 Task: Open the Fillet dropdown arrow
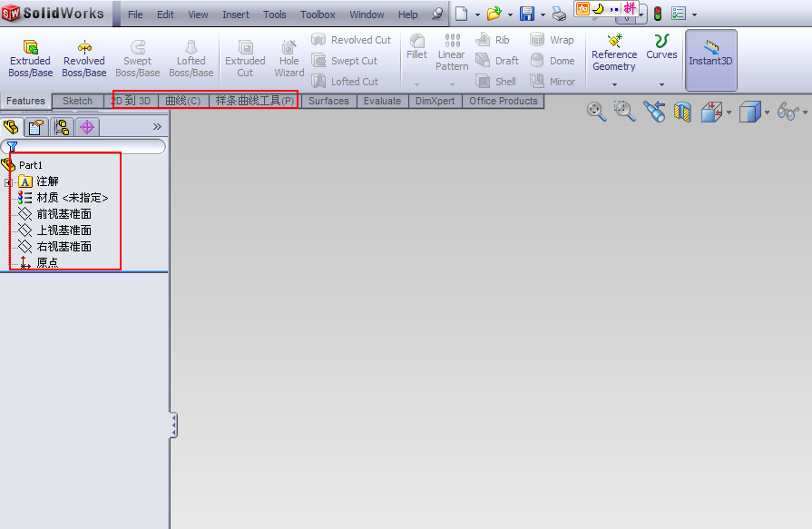pos(416,84)
